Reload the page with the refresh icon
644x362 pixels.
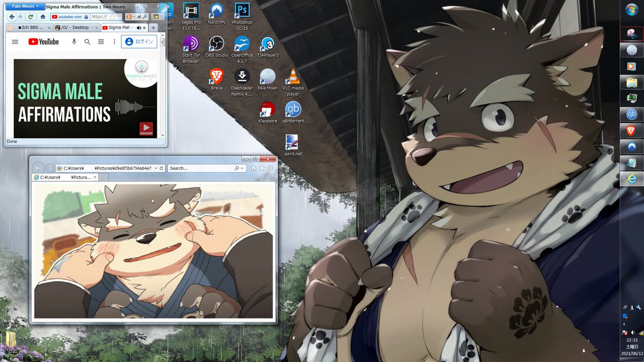click(x=31, y=16)
